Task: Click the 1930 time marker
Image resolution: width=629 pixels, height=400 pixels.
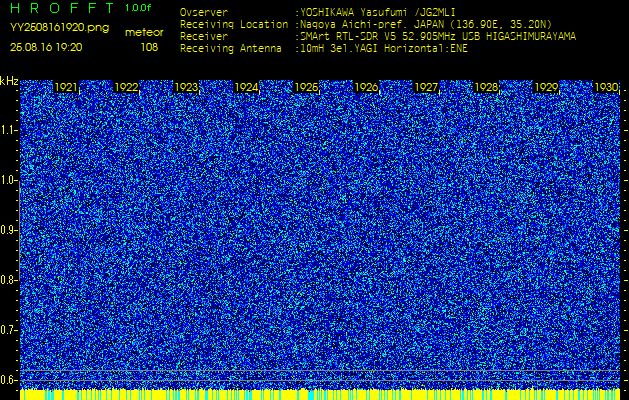Action: coord(606,87)
